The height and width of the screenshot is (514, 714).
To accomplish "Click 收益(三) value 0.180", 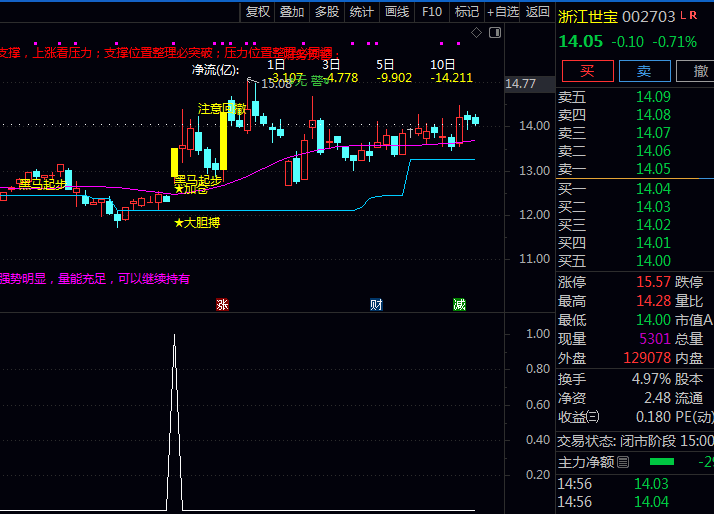I will coord(653,417).
